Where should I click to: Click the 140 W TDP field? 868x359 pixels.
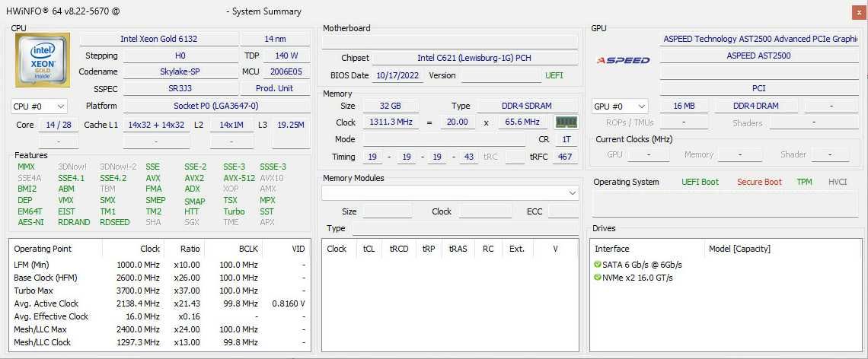point(286,56)
